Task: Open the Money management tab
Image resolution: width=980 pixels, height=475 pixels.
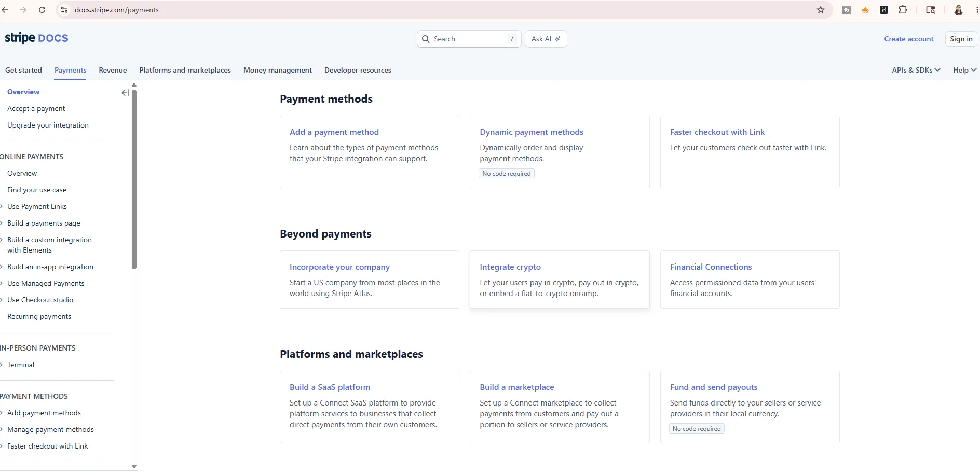Action: pyautogui.click(x=278, y=70)
